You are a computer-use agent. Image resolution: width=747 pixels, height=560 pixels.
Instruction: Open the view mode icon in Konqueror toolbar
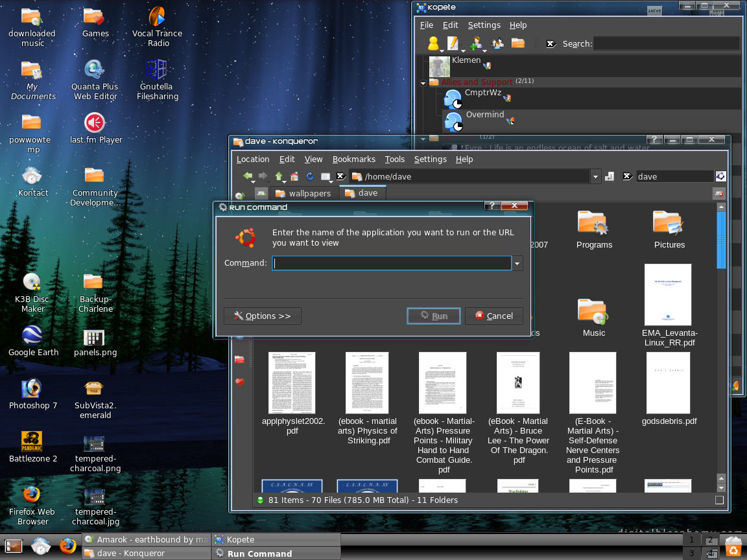(326, 177)
